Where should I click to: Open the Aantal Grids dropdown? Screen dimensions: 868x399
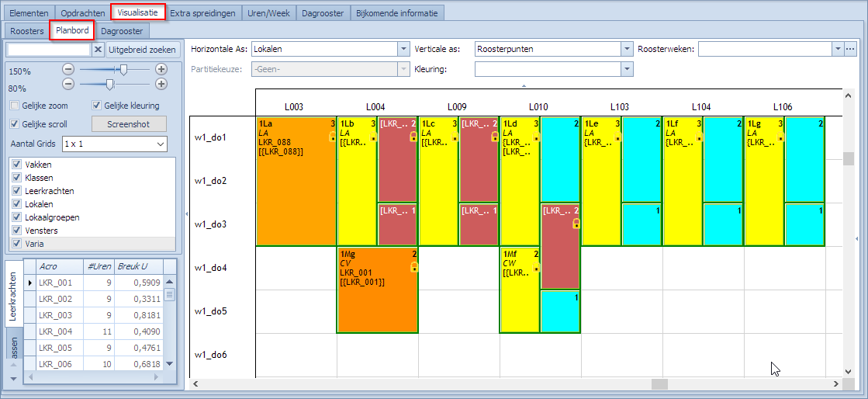pos(161,144)
